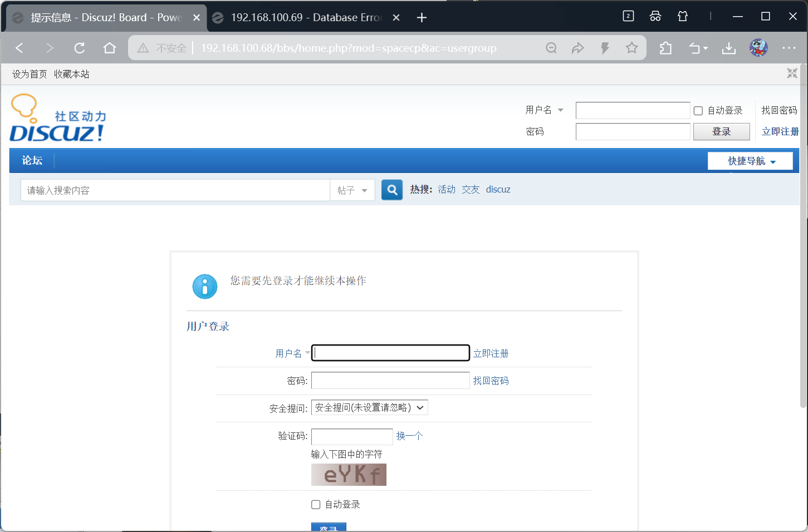The image size is (808, 532).
Task: Click the blue info icon beside login notice
Action: tap(204, 286)
